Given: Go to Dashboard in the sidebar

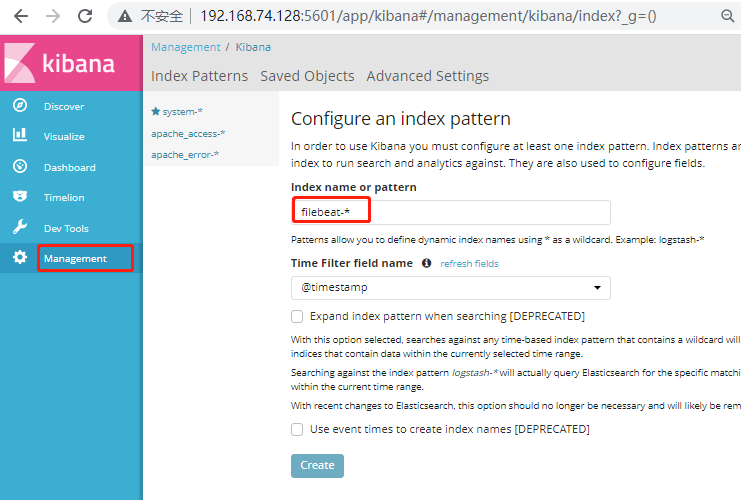Looking at the screenshot, I should point(69,167).
